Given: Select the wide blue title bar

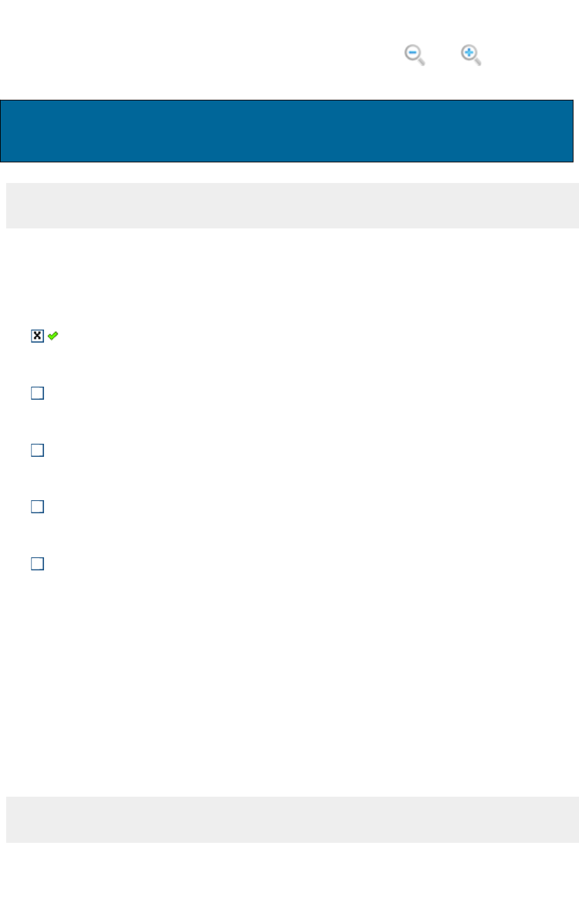Looking at the screenshot, I should (287, 131).
